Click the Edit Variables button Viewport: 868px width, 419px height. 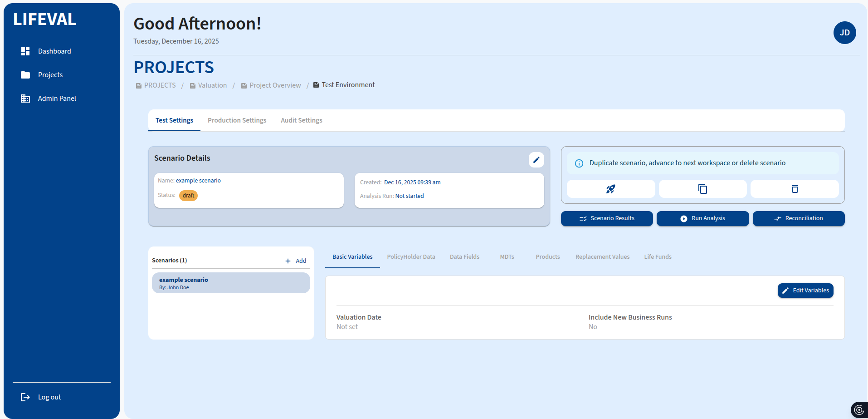tap(805, 291)
